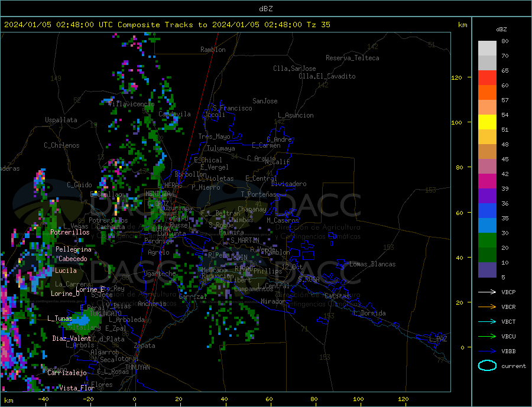The image size is (532, 407).
Task: Click the Potrerillos white station label
Action: point(70,232)
